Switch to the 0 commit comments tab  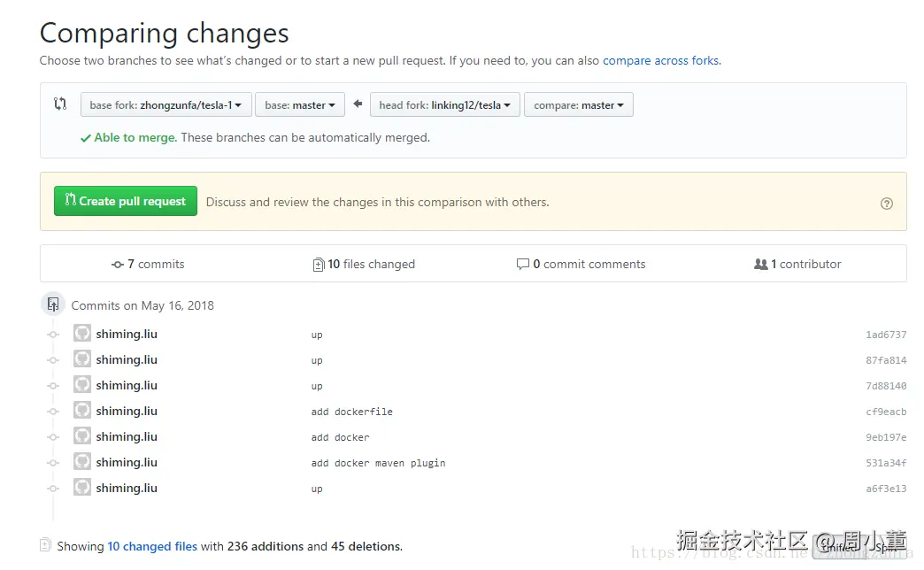click(x=581, y=264)
